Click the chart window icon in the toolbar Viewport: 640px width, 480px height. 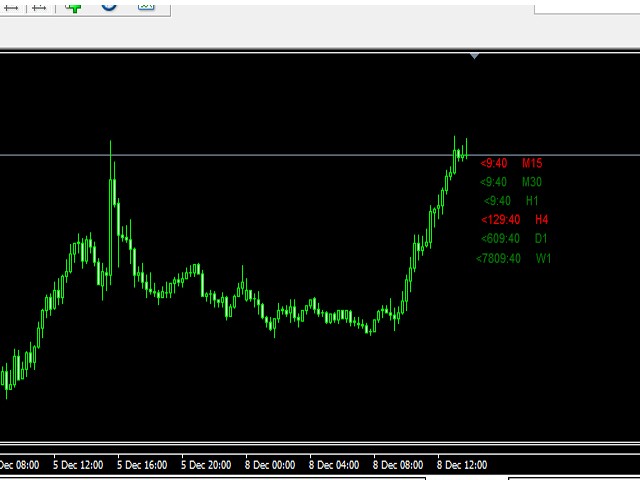(146, 6)
